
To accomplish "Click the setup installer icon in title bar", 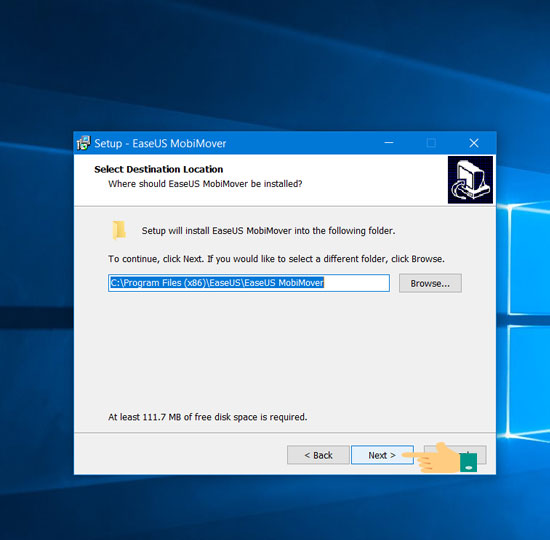I will pos(83,143).
